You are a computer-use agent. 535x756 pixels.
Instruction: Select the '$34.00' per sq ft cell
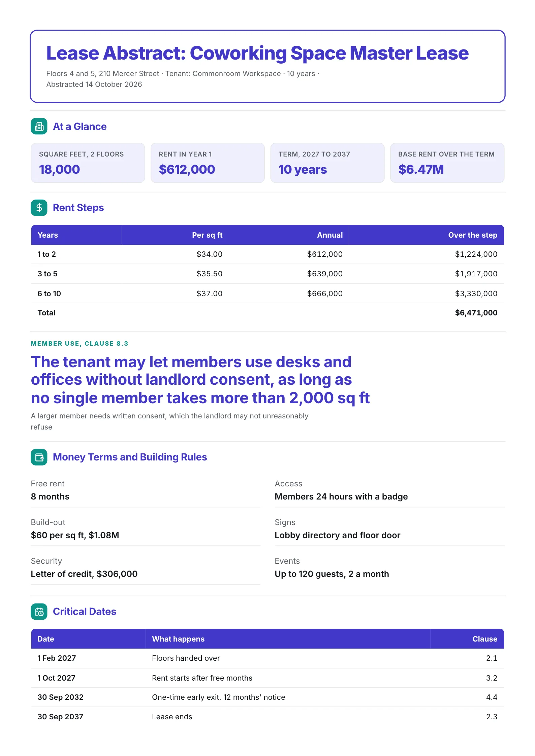210,254
